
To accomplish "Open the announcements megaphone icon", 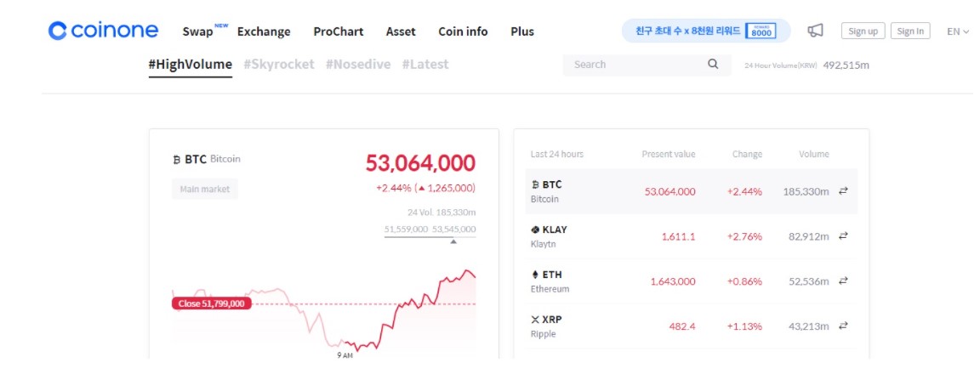I will [816, 31].
